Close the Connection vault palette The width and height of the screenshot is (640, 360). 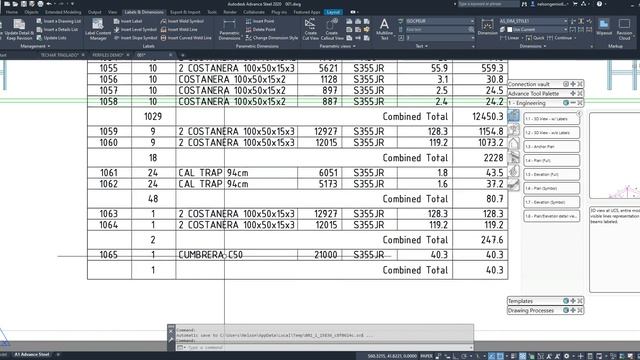point(580,84)
